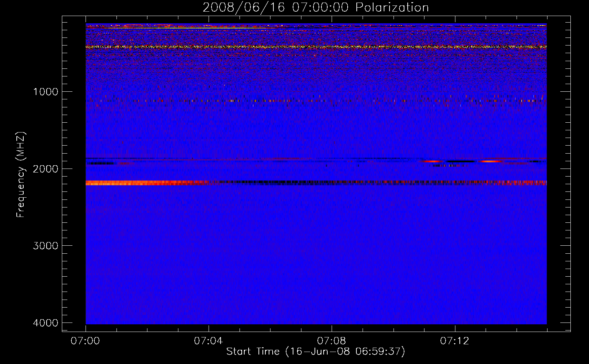Click the 07:04 time tick label
The width and height of the screenshot is (589, 364).
tap(209, 341)
